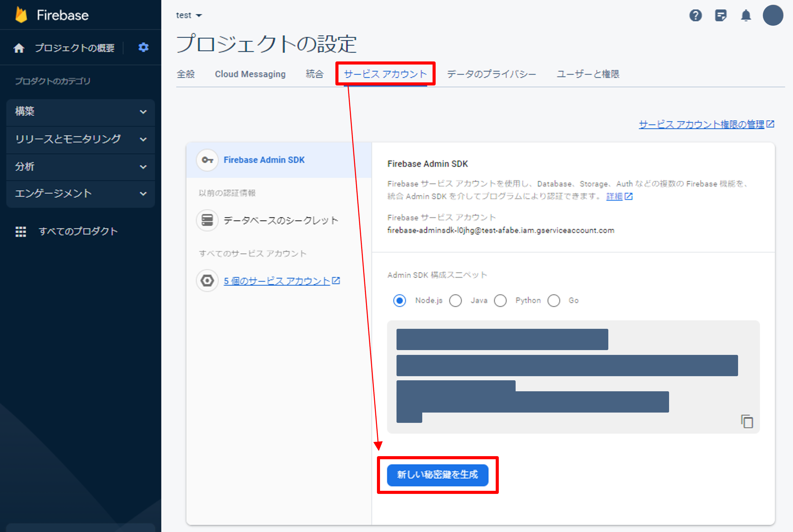The image size is (793, 532).
Task: Click the user account avatar
Action: [773, 15]
